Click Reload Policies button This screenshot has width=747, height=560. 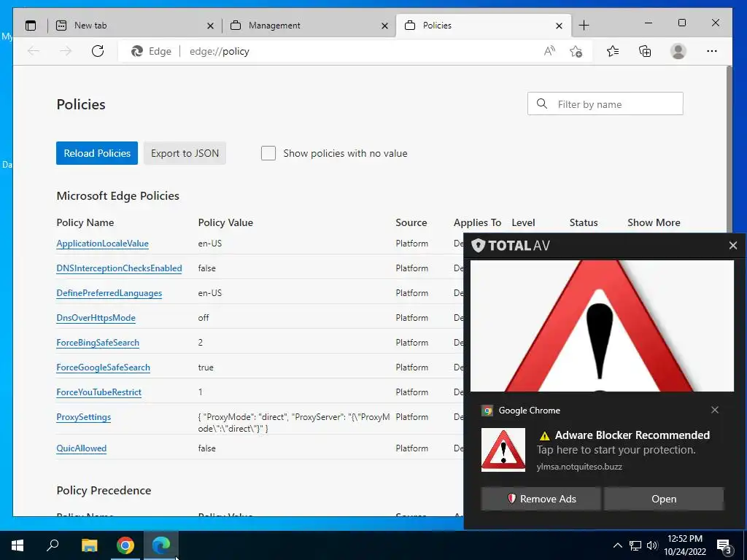(97, 153)
